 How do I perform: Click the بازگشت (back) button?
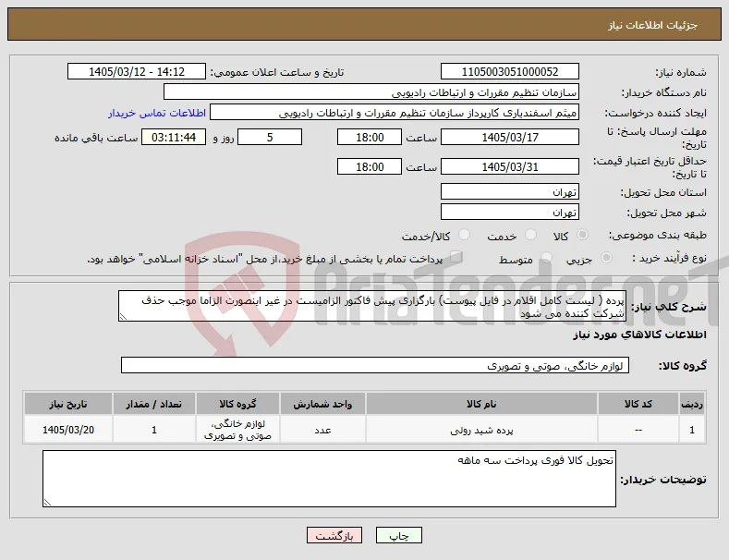point(334,535)
